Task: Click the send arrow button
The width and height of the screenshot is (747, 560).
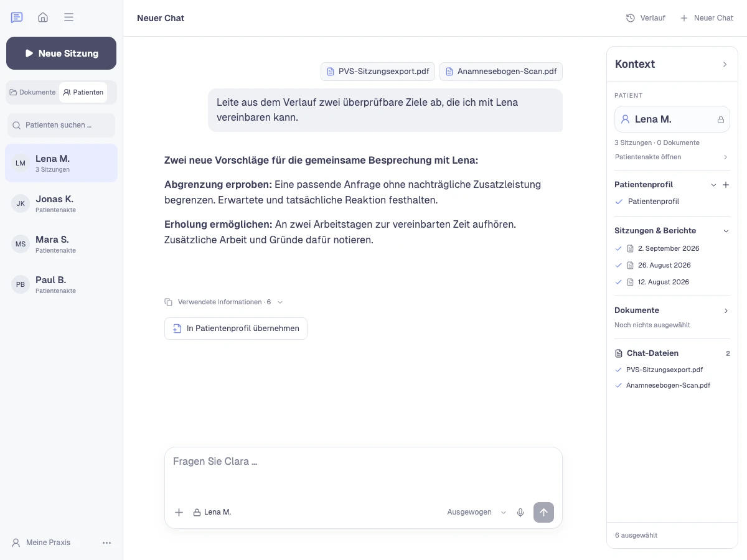Action: pyautogui.click(x=543, y=512)
